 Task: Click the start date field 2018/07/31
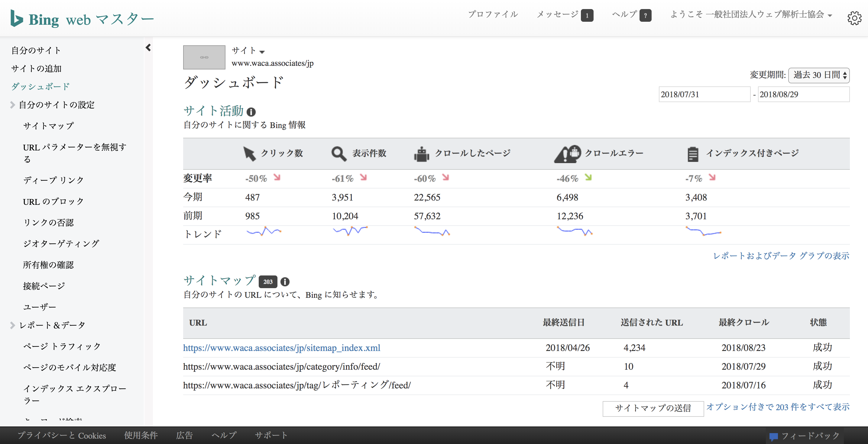coord(704,94)
